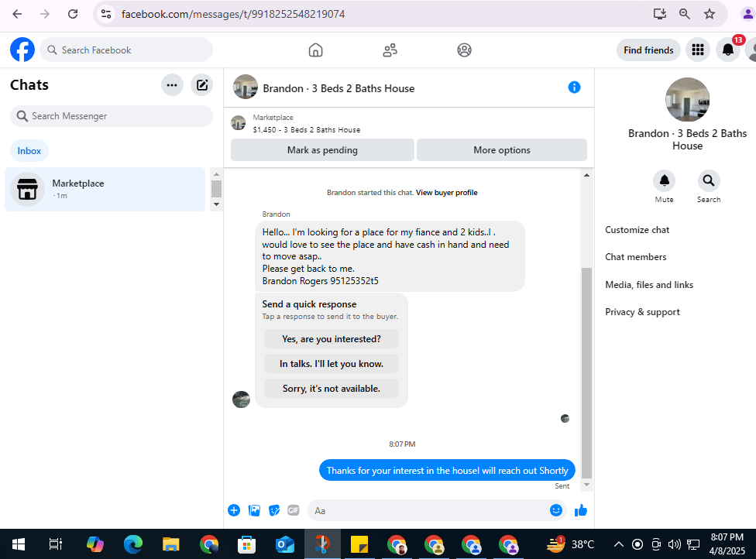Click sent message "Thanks for your interest"
The height and width of the screenshot is (559, 756).
447,470
